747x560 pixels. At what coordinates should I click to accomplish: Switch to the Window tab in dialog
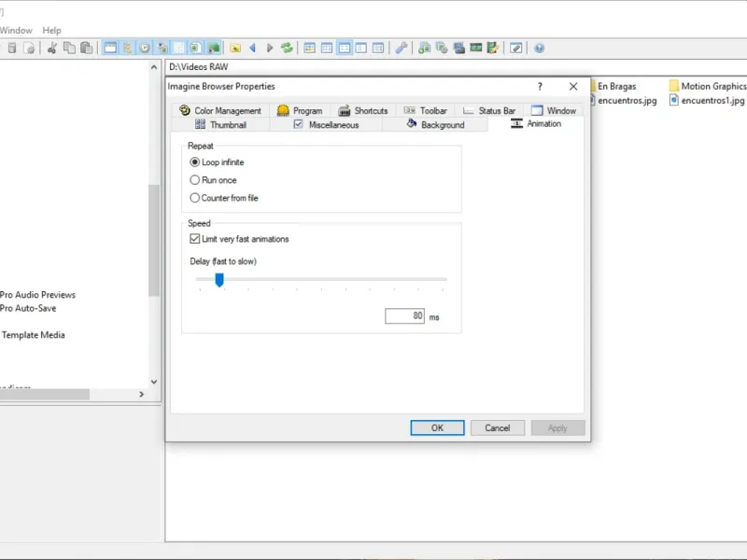click(554, 110)
